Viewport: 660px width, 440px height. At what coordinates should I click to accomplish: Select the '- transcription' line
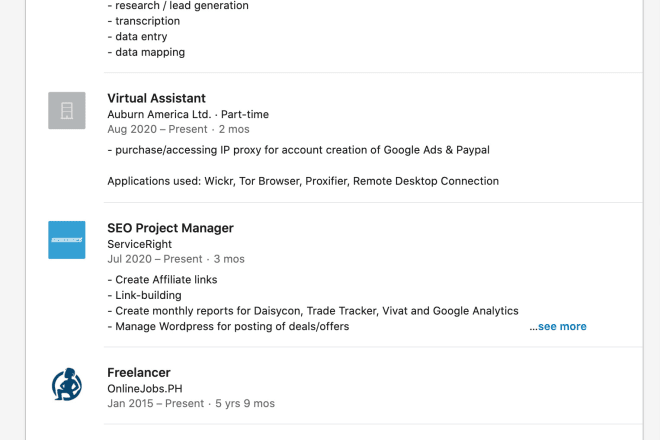coord(144,21)
